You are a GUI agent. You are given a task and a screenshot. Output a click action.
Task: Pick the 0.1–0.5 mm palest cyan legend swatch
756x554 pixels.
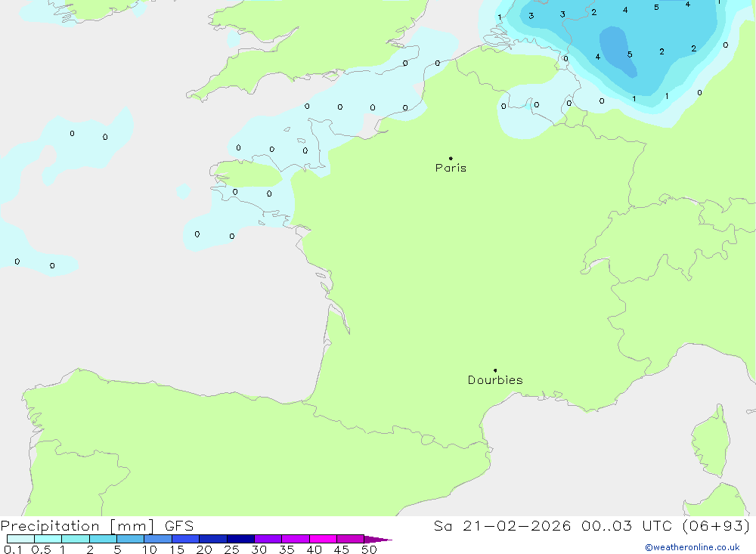(20, 539)
